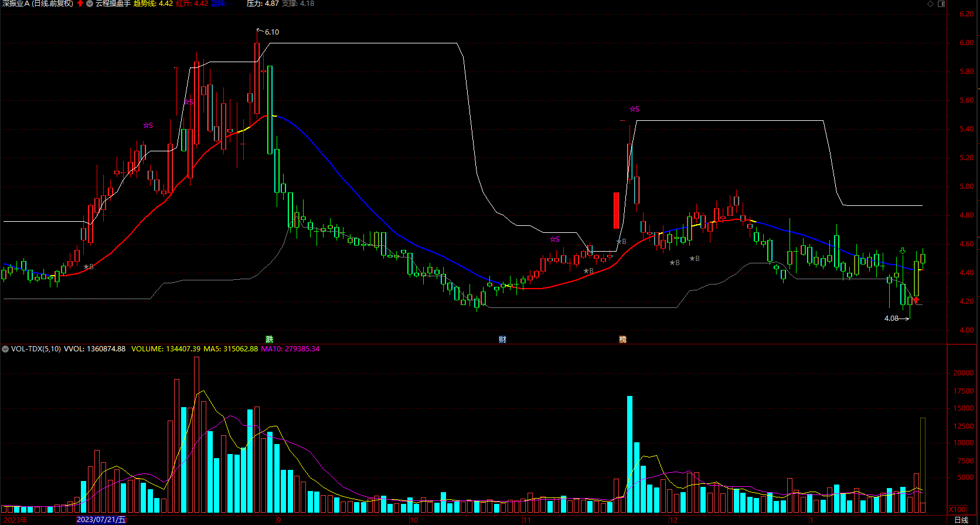Click the 4.00 price axis label
This screenshot has width=980, height=525.
point(967,330)
